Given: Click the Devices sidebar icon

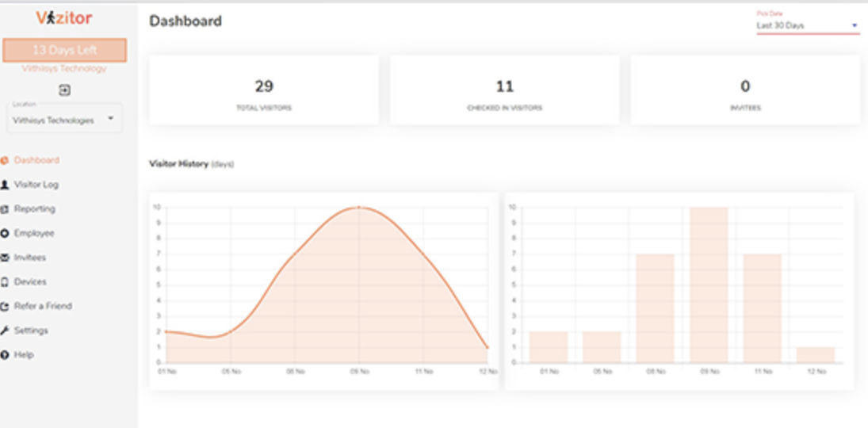Looking at the screenshot, I should click(x=5, y=282).
